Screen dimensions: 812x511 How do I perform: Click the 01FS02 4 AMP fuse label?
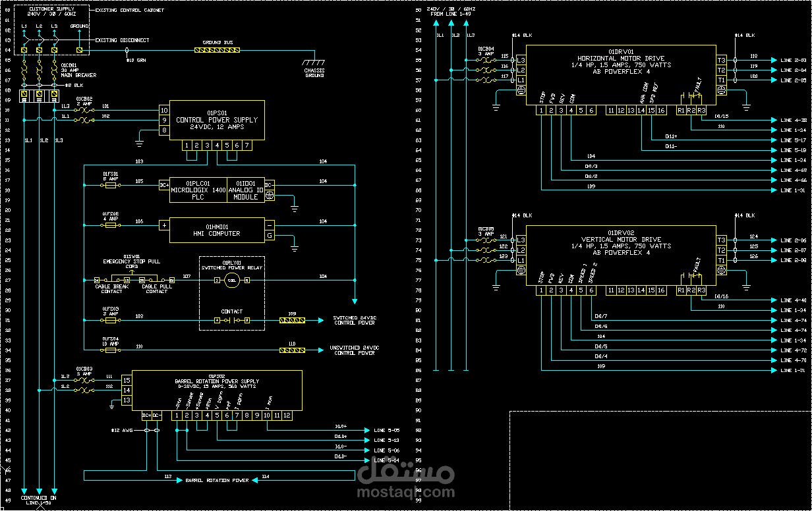point(110,216)
